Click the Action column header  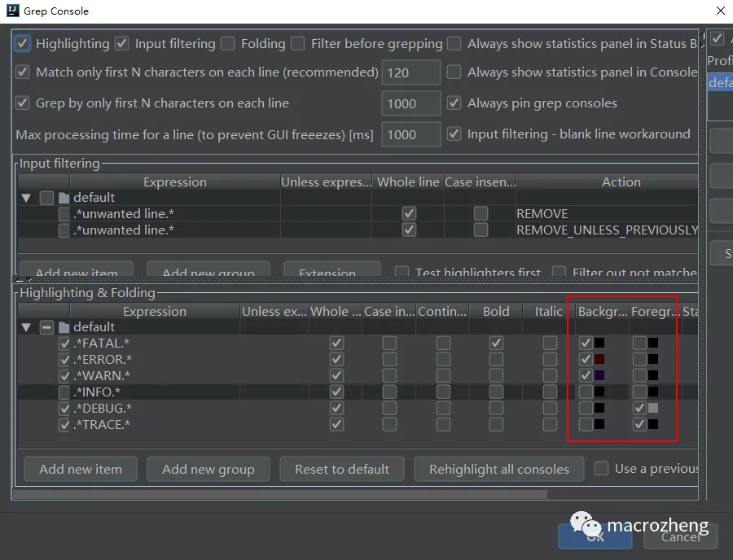608,182
